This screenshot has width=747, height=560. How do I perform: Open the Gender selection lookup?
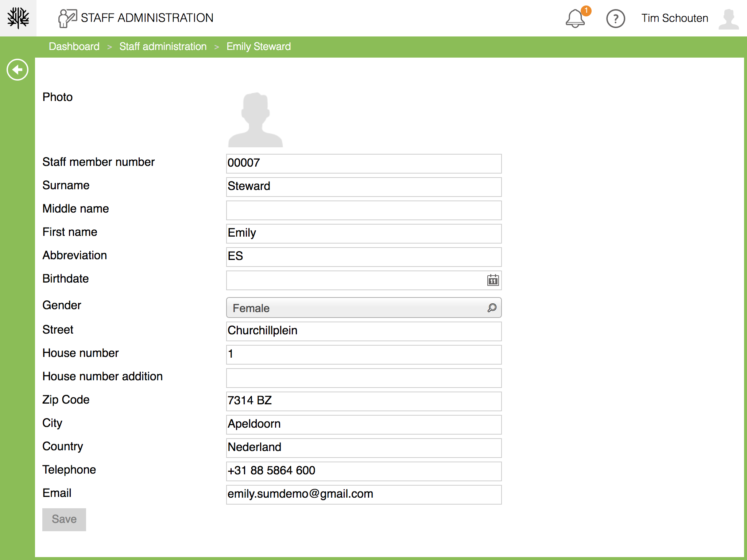[363, 308]
